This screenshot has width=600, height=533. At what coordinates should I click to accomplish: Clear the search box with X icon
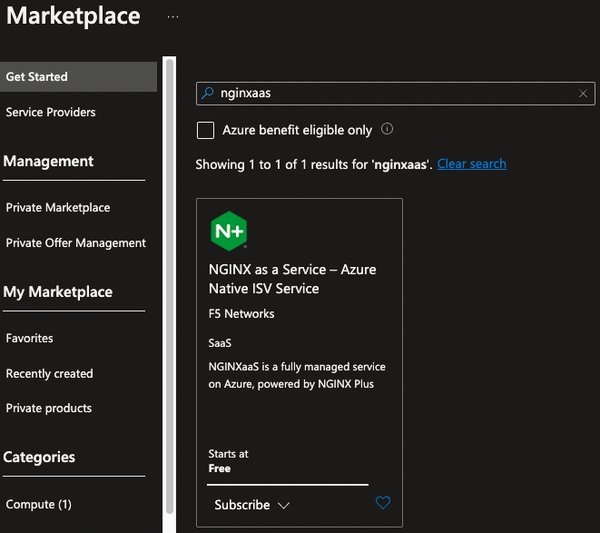tap(583, 93)
